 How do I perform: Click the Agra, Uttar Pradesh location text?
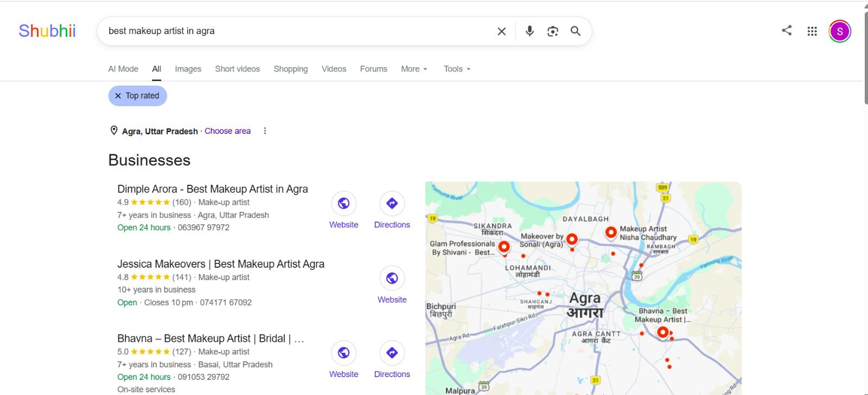[x=159, y=131]
